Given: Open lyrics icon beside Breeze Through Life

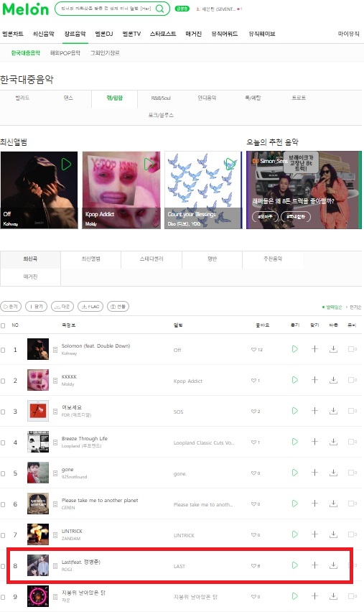Looking at the screenshot, I should click(x=55, y=442).
